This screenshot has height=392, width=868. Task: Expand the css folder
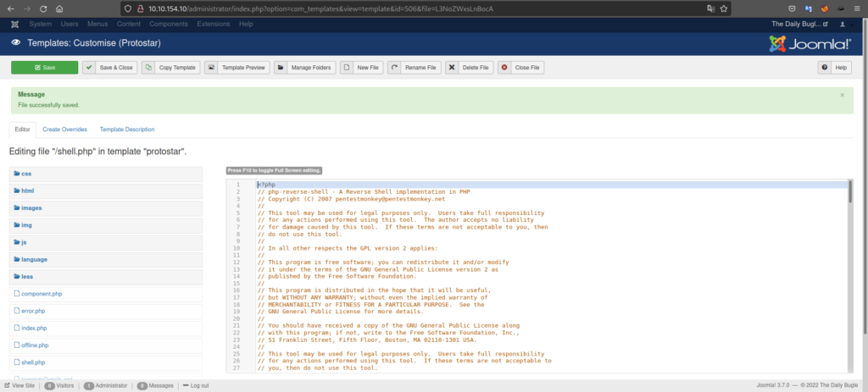(x=26, y=174)
